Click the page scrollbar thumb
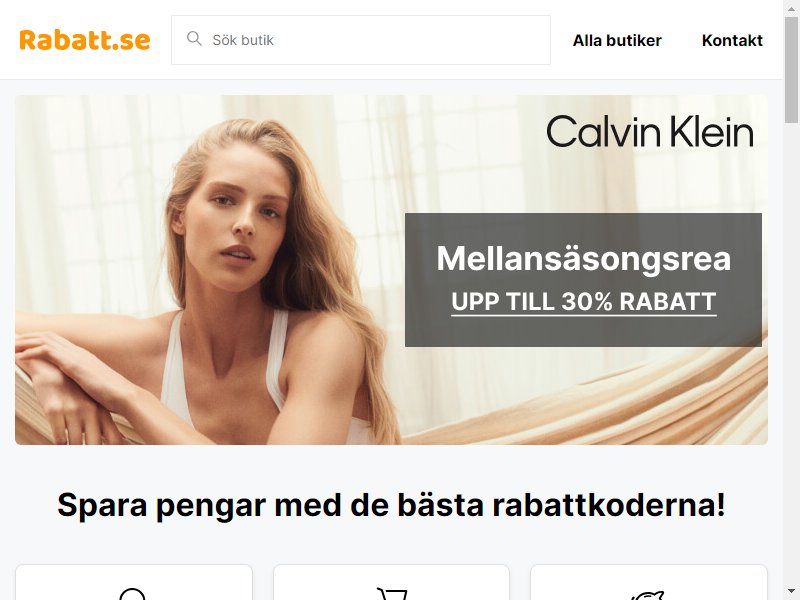This screenshot has height=600, width=800. 791,69
